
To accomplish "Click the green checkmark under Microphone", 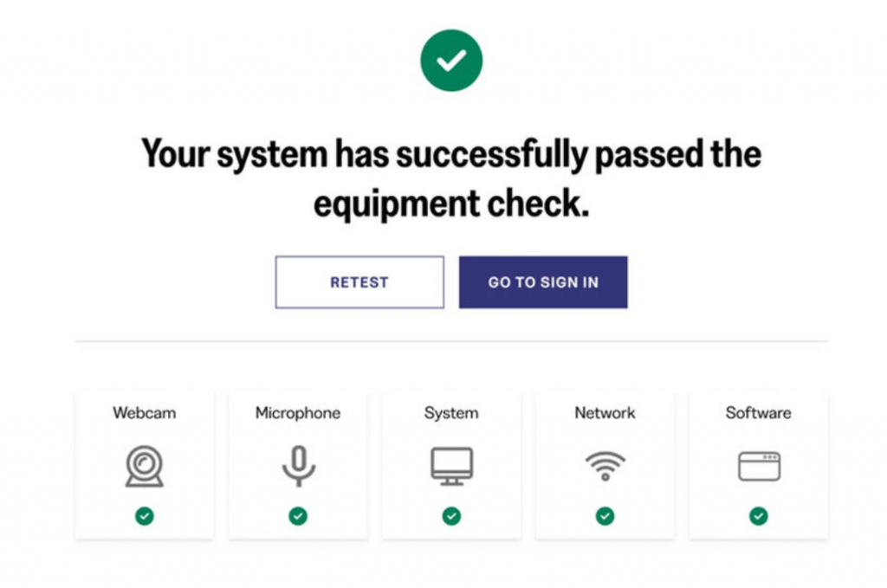I will 298,516.
